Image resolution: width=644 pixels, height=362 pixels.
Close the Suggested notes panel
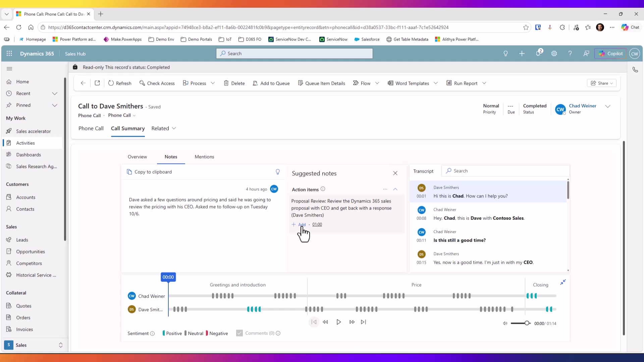[x=395, y=173]
